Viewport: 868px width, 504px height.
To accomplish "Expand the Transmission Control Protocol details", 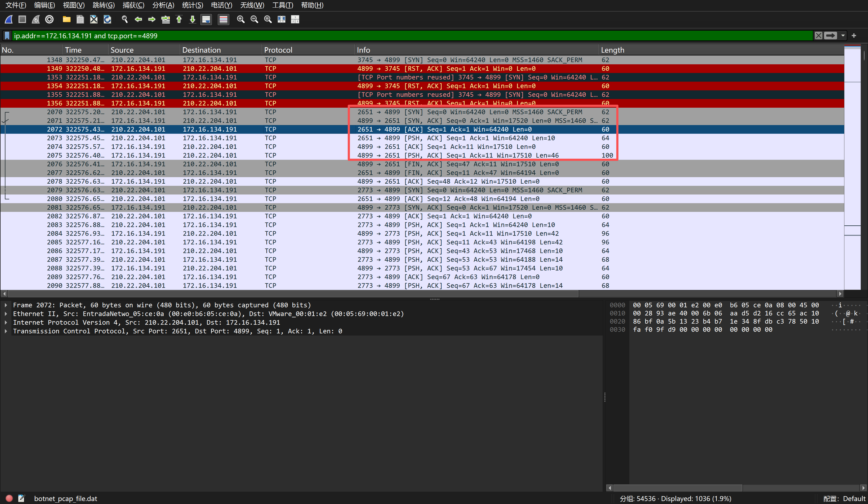I will coord(6,331).
